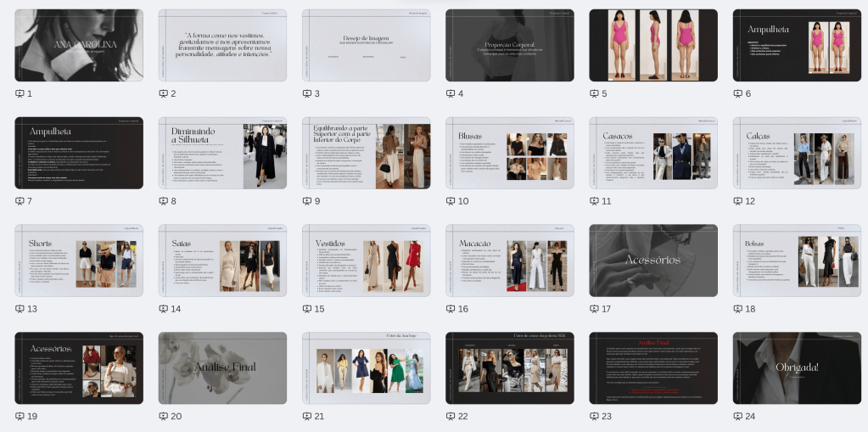This screenshot has height=432, width=868.
Task: Select the quote slide about how we dress
Action: [222, 45]
